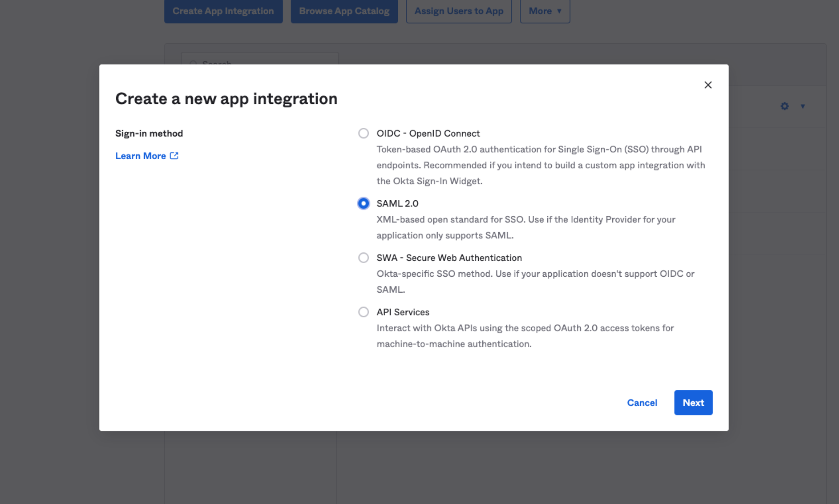The width and height of the screenshot is (839, 504).
Task: Select the API Services radio button
Action: (x=363, y=312)
